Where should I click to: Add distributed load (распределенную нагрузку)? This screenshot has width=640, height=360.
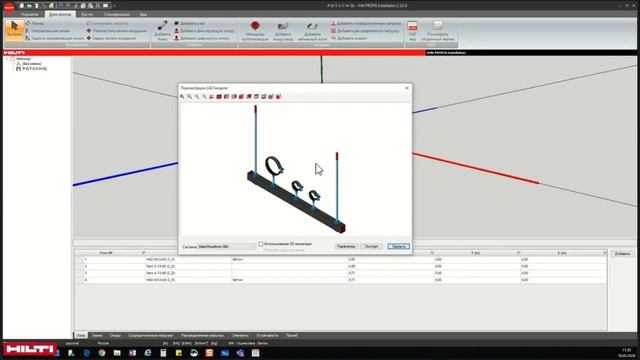point(365,31)
